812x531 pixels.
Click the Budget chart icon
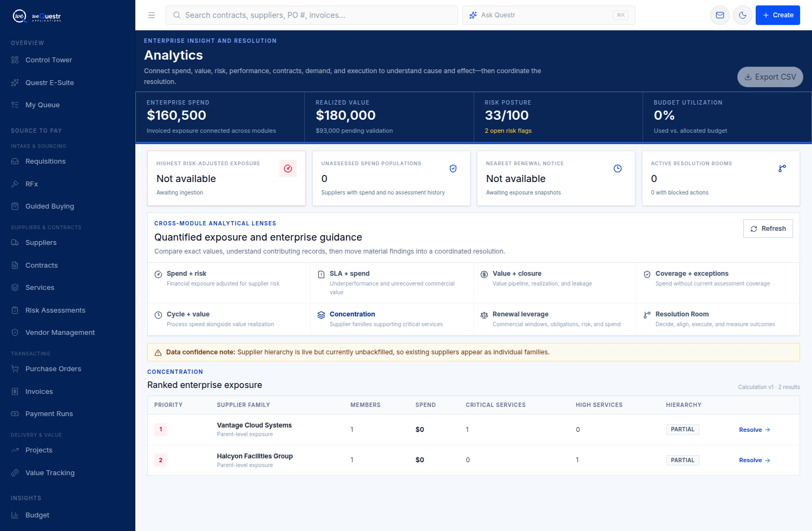click(15, 515)
